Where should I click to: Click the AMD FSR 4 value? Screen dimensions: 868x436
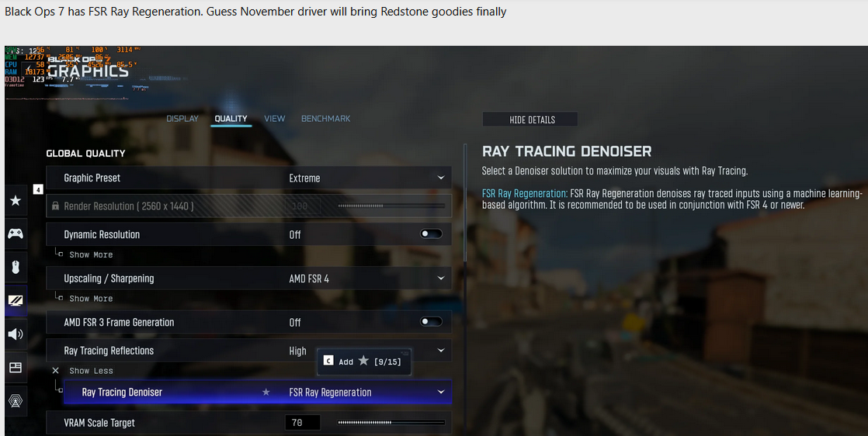pos(309,279)
